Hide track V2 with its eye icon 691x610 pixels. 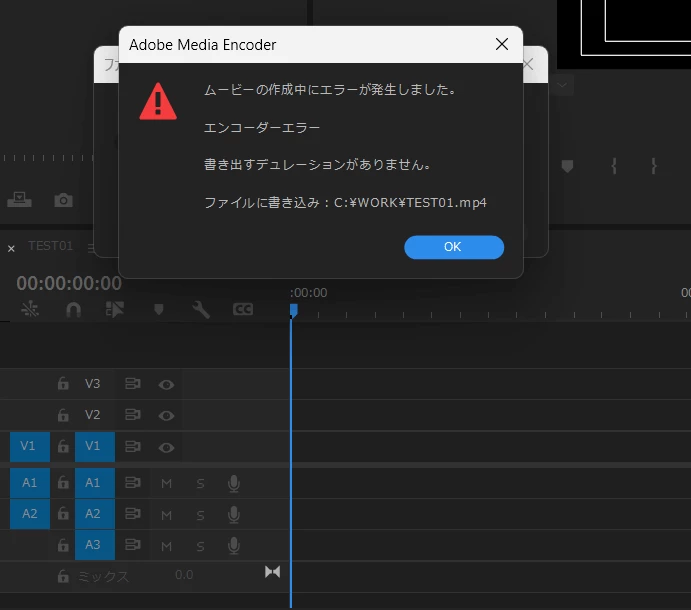[166, 416]
